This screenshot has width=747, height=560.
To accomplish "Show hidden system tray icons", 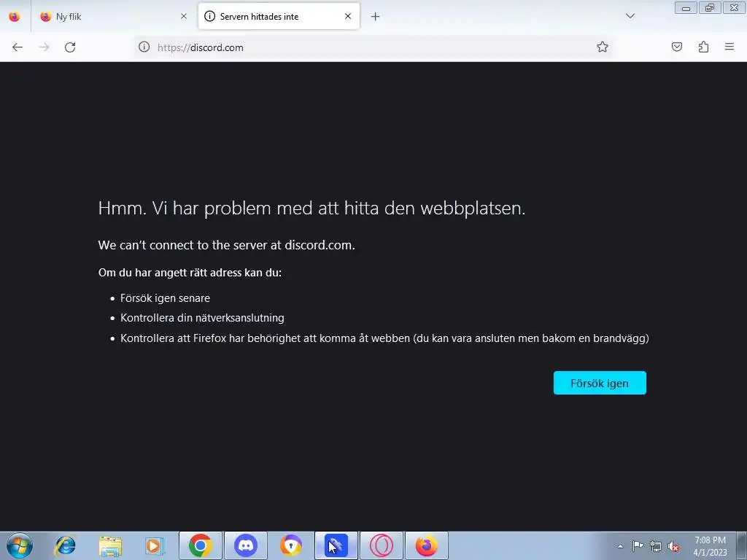I will (x=620, y=546).
